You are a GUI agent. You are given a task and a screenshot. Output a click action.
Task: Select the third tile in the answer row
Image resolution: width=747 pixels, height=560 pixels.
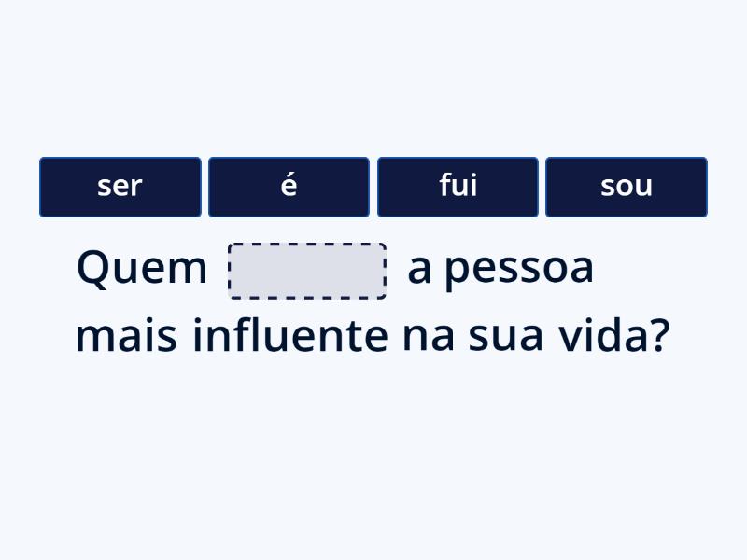click(x=457, y=186)
